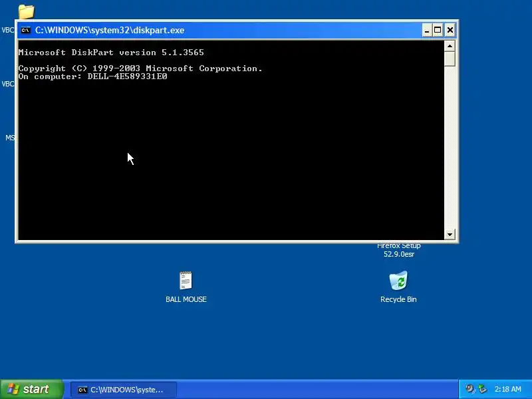Image resolution: width=532 pixels, height=399 pixels.
Task: Click the C:\WINDOWS\system32\diskpart.exe title text
Action: 110,30
